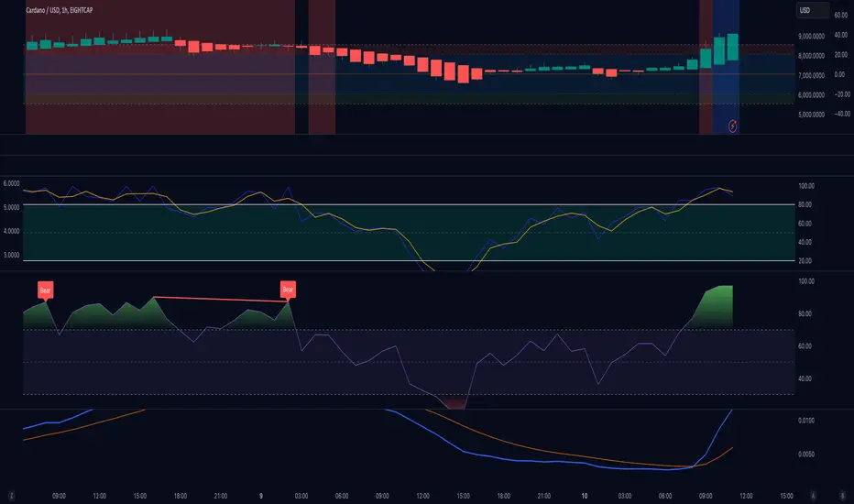Click the -20.00 percent scale label
The height and width of the screenshot is (504, 854).
(x=843, y=94)
